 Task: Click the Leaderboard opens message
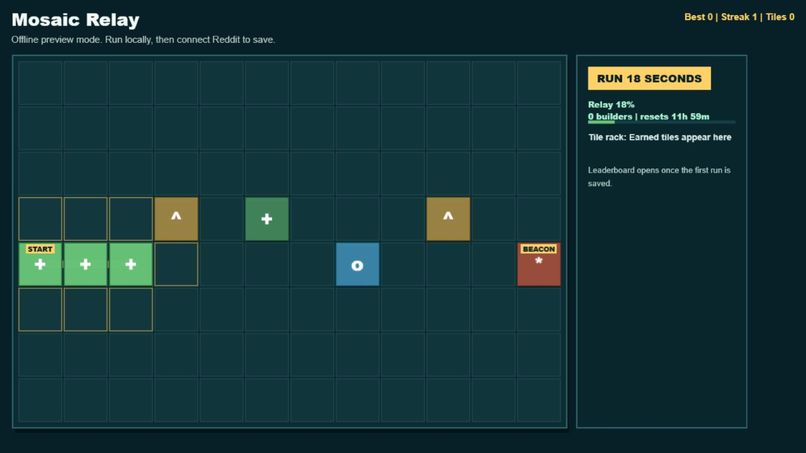click(659, 176)
